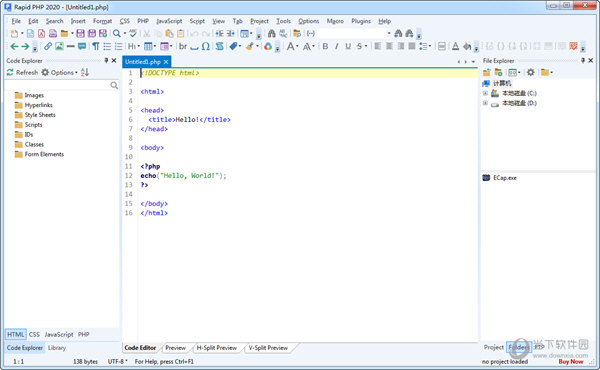Select the Project tab at bottom right
Image resolution: width=600 pixels, height=370 pixels.
[x=494, y=347]
